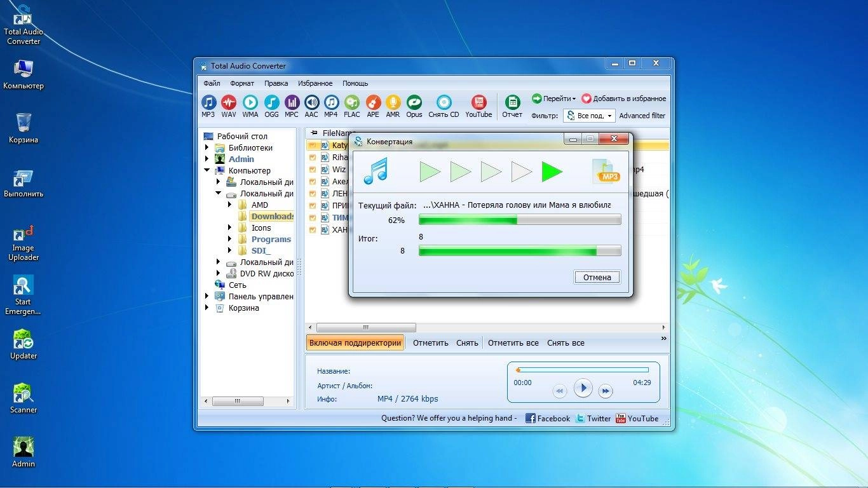868x488 pixels.
Task: Click the fast-forward player button
Action: (606, 391)
